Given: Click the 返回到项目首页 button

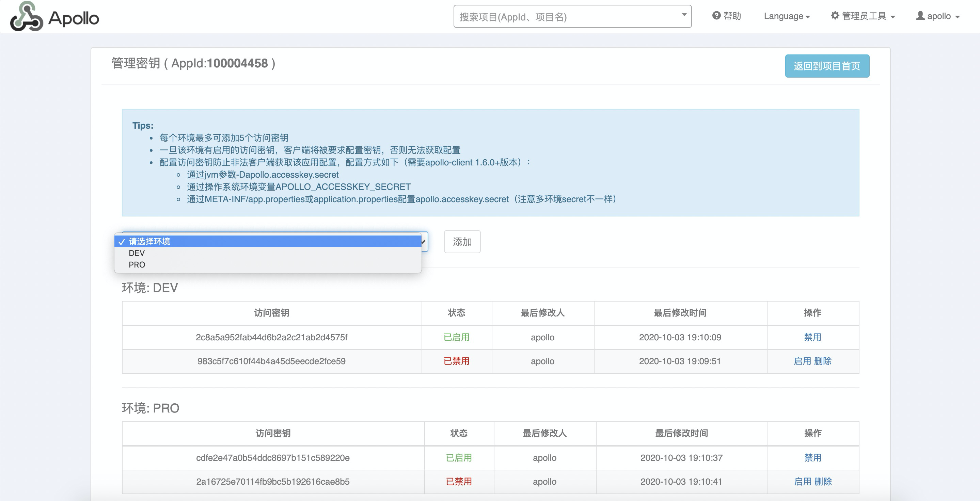Looking at the screenshot, I should [x=827, y=66].
